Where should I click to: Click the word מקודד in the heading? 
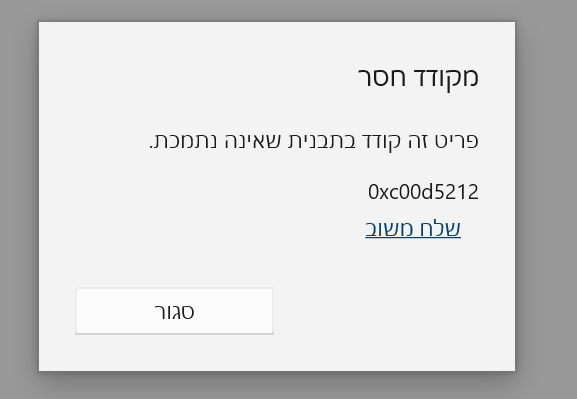[x=446, y=77]
